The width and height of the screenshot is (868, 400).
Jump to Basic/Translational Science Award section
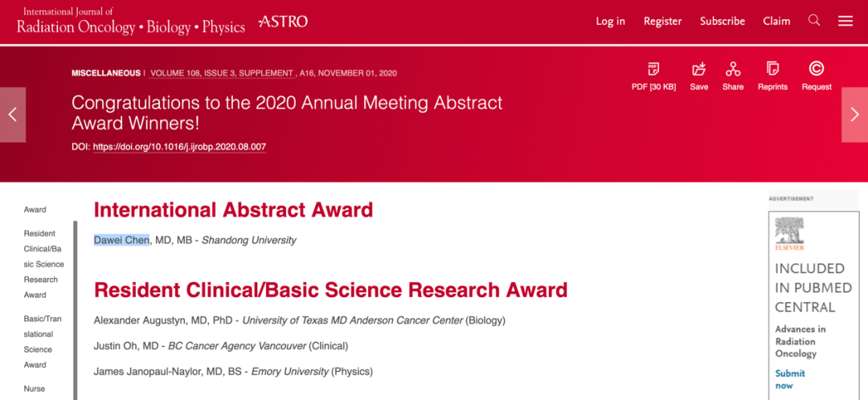(38, 341)
